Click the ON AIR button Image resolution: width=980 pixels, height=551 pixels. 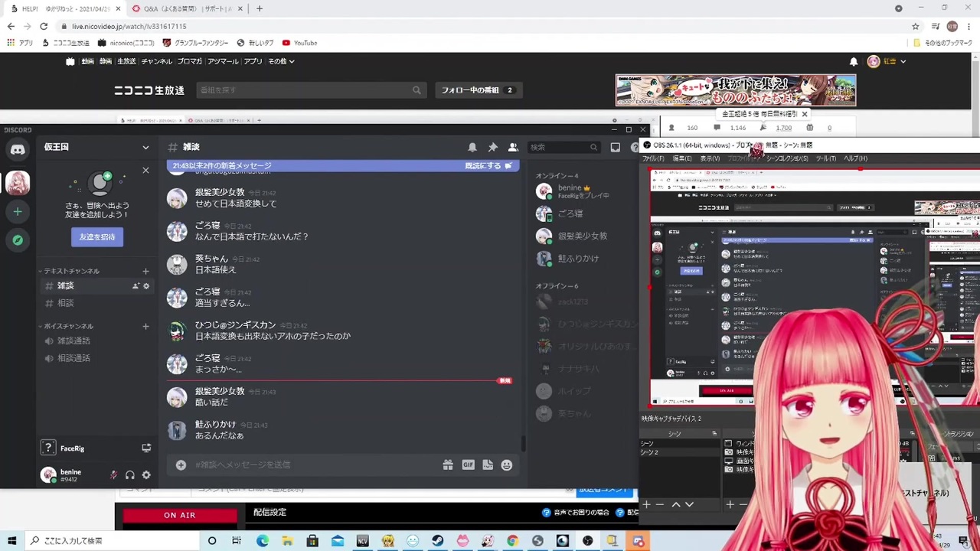[x=180, y=515]
